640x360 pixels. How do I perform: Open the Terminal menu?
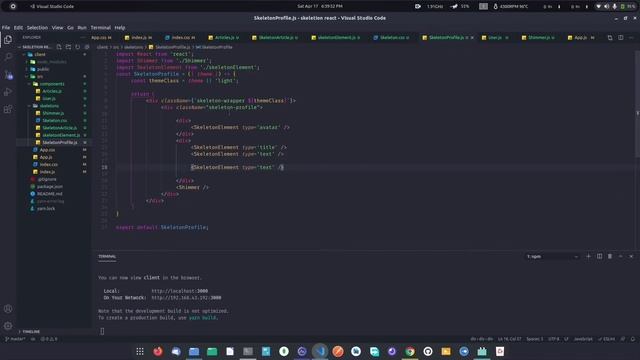100,28
